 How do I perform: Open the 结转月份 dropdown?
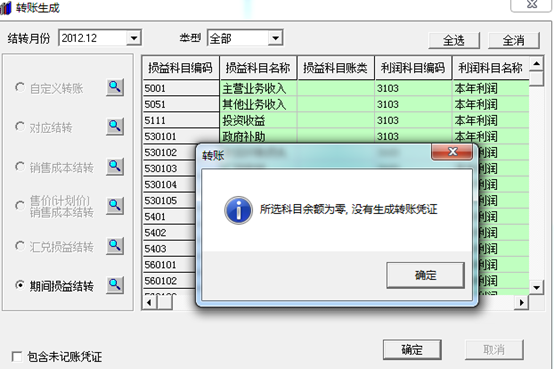tap(134, 38)
